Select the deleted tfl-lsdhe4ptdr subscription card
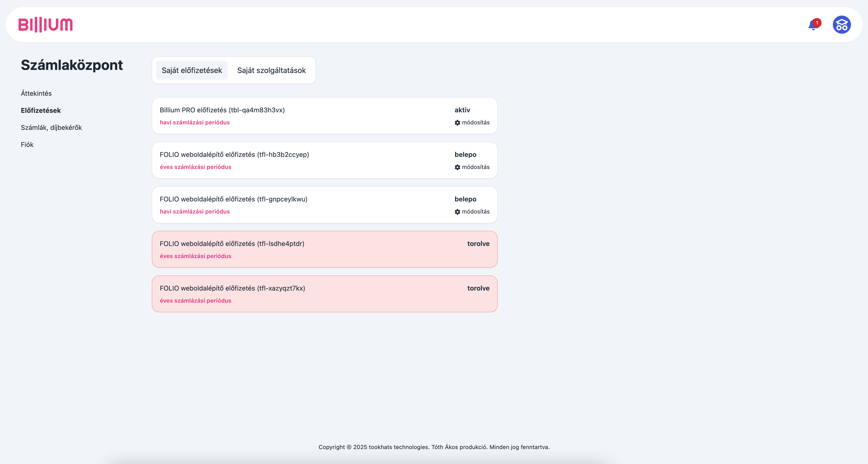The height and width of the screenshot is (464, 868). (324, 249)
